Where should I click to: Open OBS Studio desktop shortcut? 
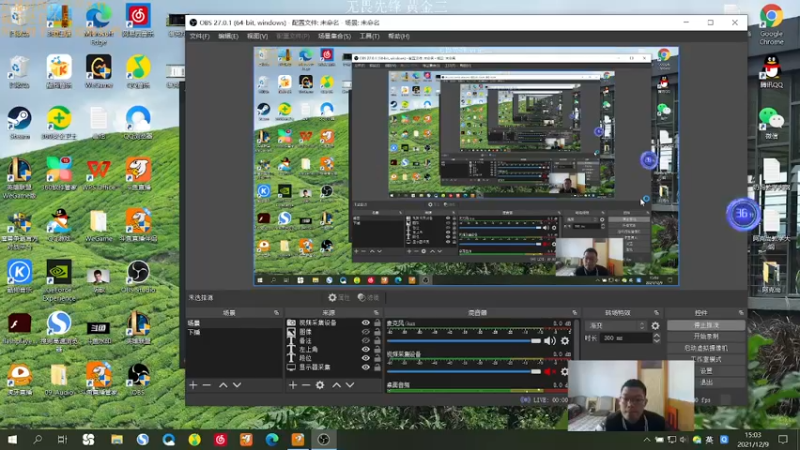click(138, 277)
